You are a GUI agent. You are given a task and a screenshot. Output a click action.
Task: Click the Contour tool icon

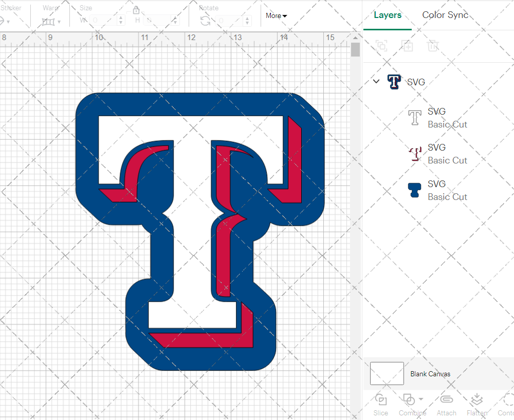pos(509,399)
